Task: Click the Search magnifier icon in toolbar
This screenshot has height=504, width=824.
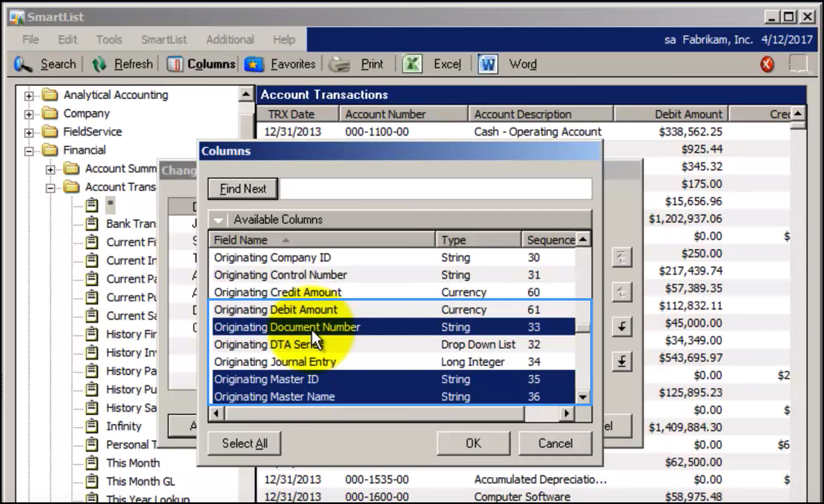Action: point(23,64)
